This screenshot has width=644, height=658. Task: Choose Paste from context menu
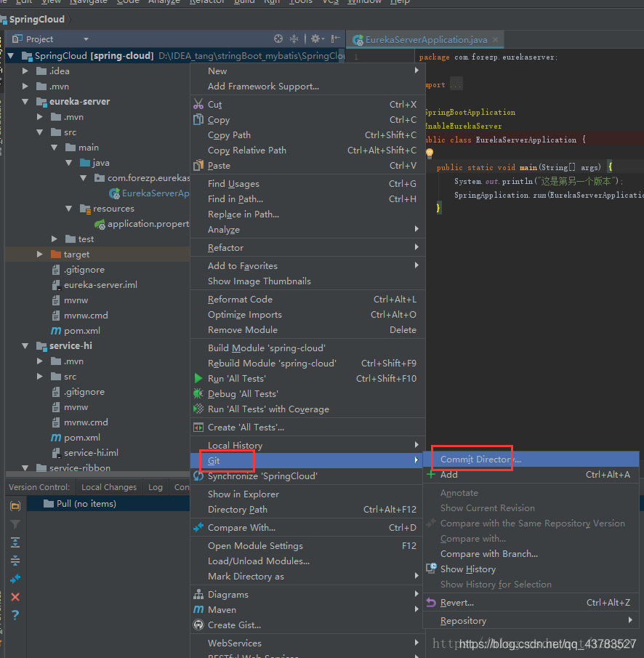click(307, 165)
